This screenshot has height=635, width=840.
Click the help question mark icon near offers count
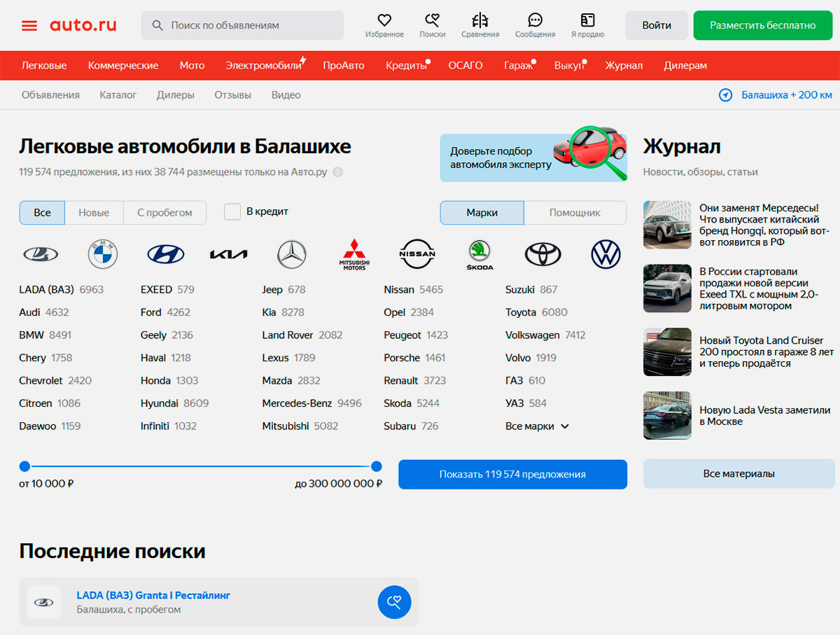point(338,172)
